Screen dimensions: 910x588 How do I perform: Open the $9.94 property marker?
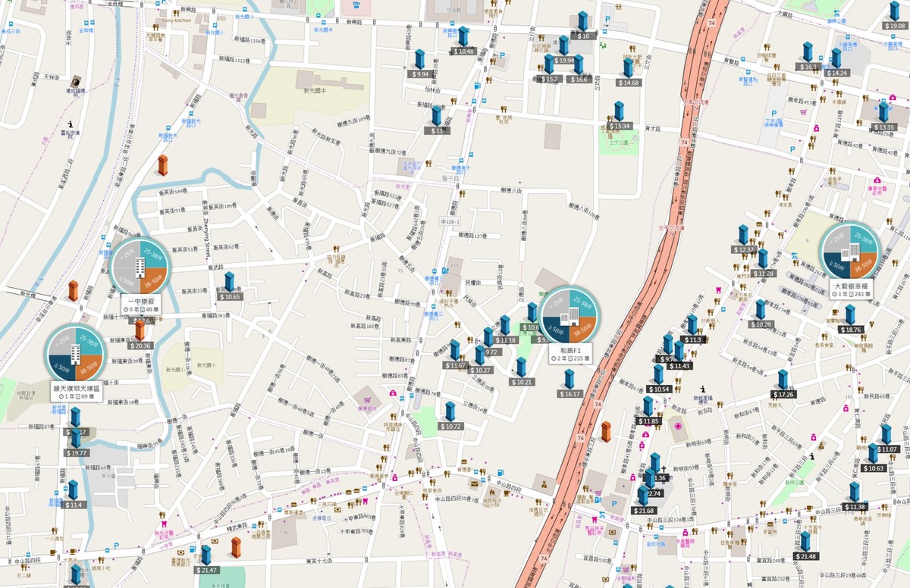419,59
